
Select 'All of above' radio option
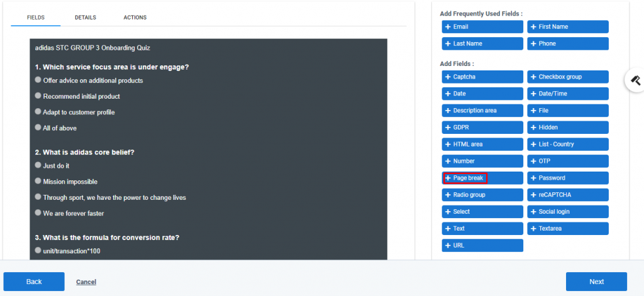point(38,128)
